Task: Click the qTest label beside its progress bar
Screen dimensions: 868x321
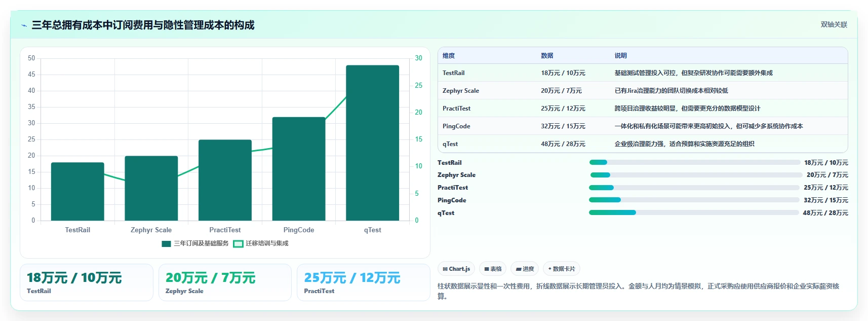Action: (446, 213)
